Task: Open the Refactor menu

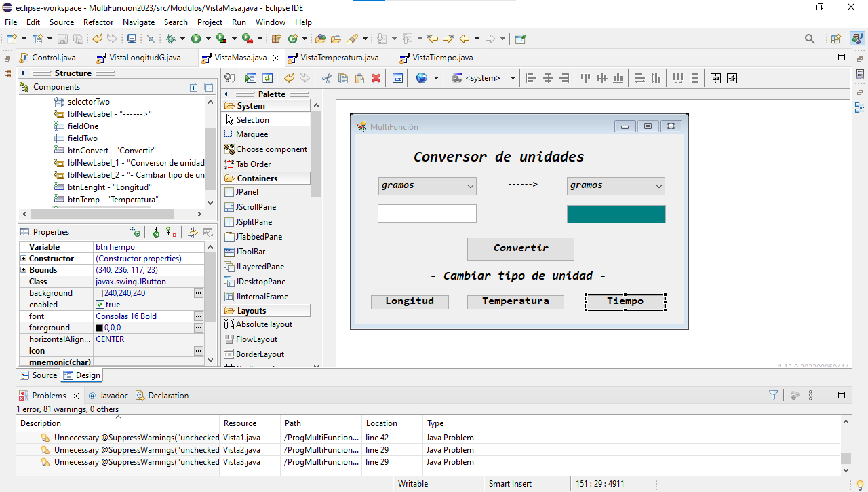Action: pos(98,22)
